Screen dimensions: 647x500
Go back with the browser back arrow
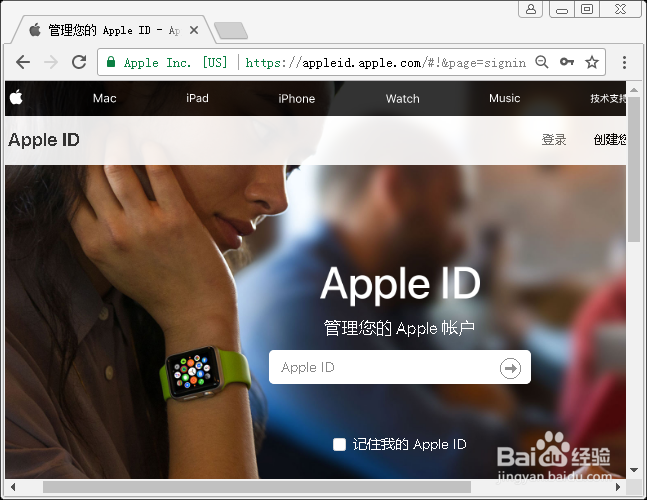click(x=23, y=62)
